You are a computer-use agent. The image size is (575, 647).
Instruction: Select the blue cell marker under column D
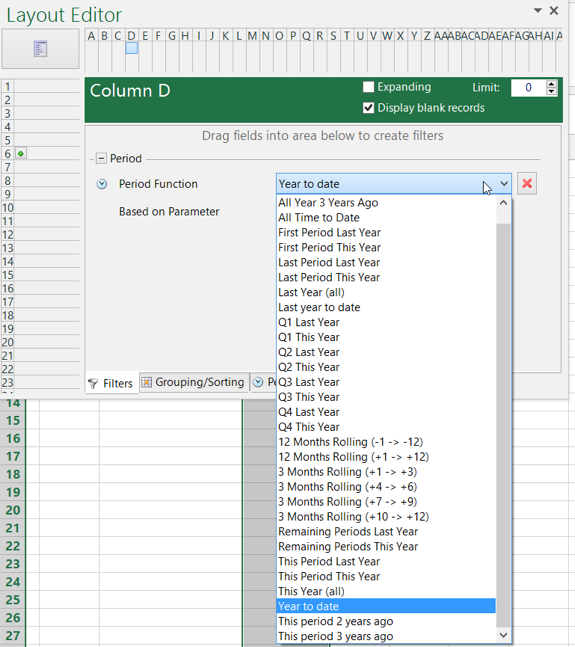132,49
